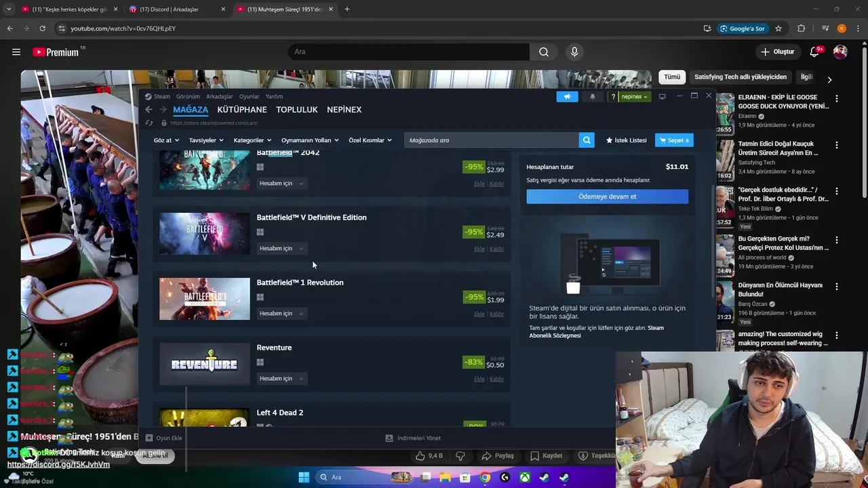Image resolution: width=868 pixels, height=488 pixels.
Task: Go forward in the Steam store
Action: click(x=163, y=109)
